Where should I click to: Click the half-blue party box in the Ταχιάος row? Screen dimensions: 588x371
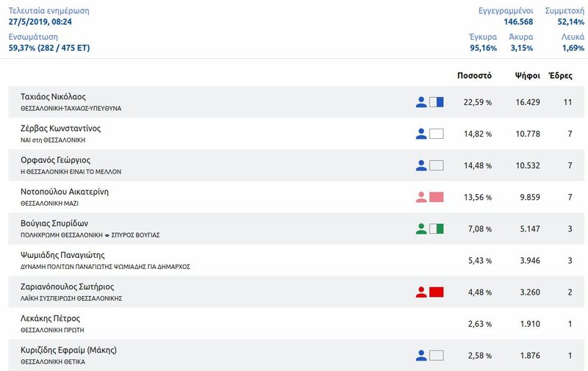point(437,102)
